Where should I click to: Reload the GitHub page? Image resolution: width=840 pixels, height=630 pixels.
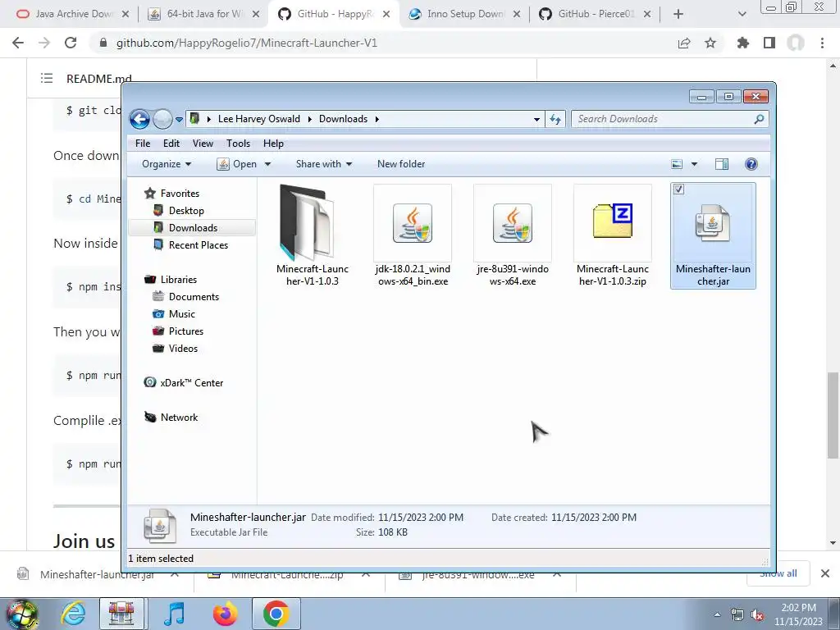click(x=71, y=43)
